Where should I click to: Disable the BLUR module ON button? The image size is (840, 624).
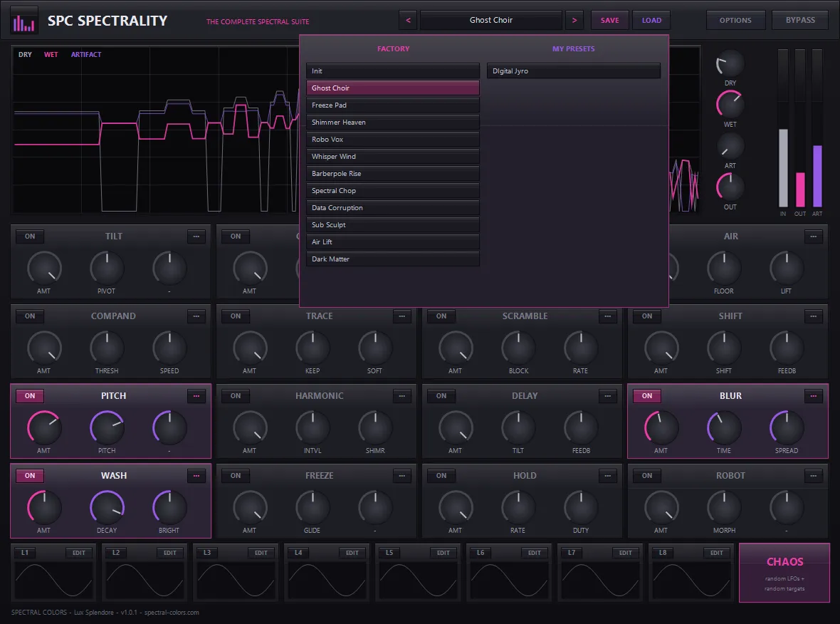tap(647, 396)
